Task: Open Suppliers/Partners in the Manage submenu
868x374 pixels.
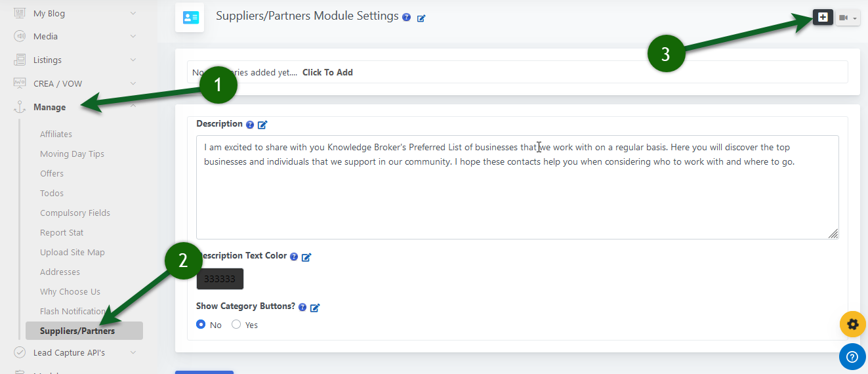Action: (77, 331)
